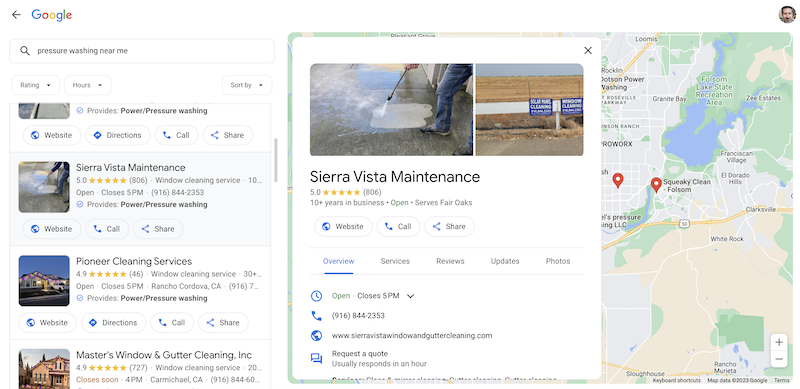Get Directions to Pioneer Cleaning Services
The width and height of the screenshot is (800, 389).
coord(113,323)
